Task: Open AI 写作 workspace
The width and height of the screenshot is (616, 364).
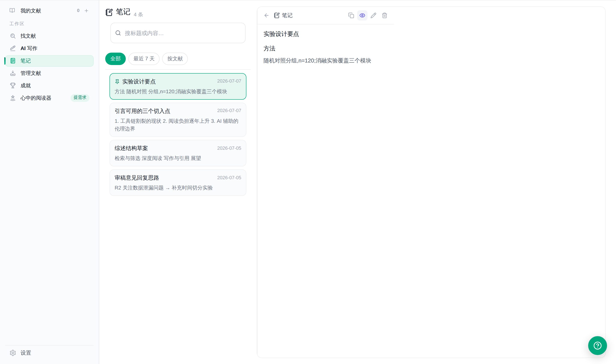Action: (49, 48)
